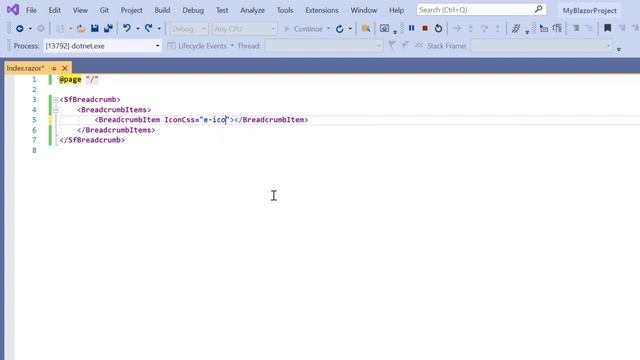Viewport: 640px width, 360px height.
Task: Click the Decrease Indent icon
Action: 589,29
